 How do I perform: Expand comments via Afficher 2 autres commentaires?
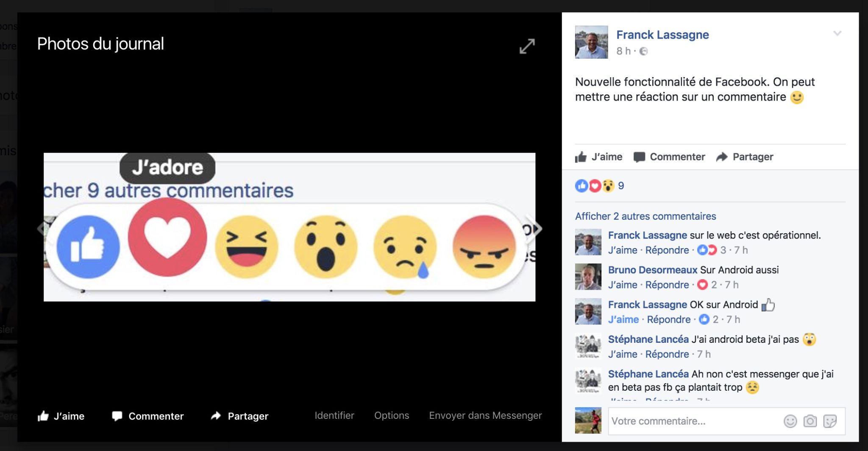(646, 216)
